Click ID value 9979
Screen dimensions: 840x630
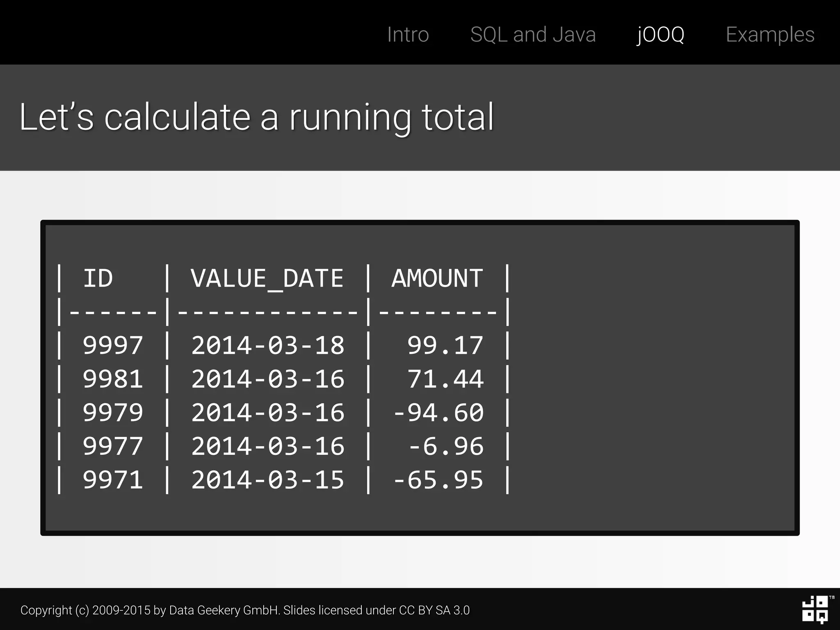[x=113, y=413]
